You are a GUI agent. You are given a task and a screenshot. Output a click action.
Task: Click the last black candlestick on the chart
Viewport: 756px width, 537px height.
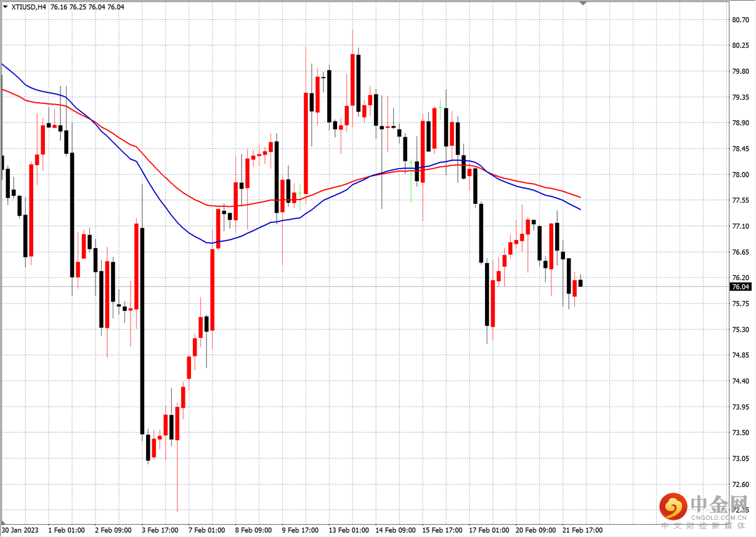click(x=580, y=283)
